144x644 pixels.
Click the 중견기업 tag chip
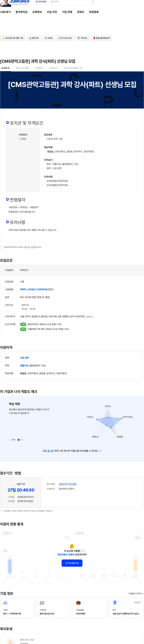coord(34,38)
